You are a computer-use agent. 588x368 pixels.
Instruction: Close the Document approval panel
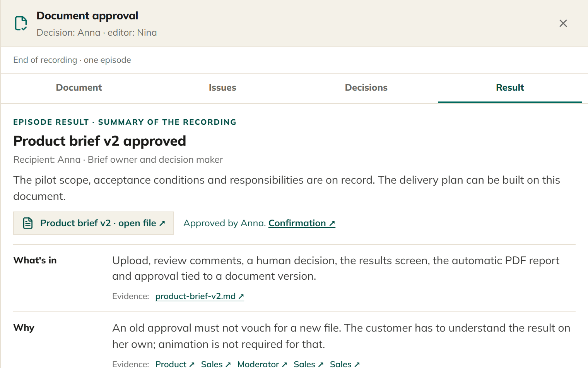pos(563,23)
